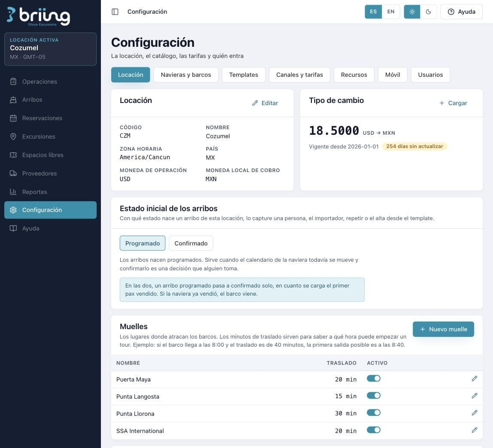Click Vigente desde 2026-01-01 text
493x448 pixels.
pos(344,147)
